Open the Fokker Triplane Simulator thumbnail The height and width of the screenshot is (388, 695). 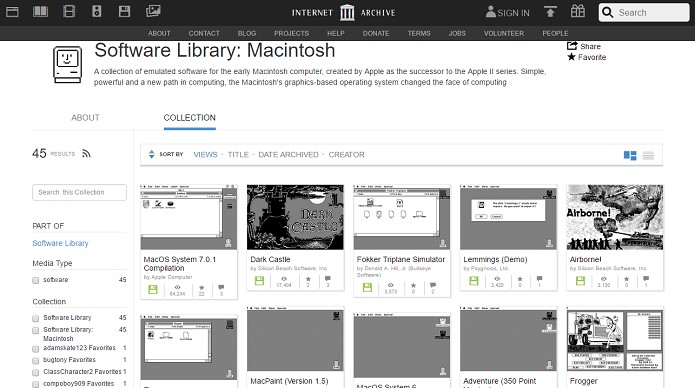(402, 217)
